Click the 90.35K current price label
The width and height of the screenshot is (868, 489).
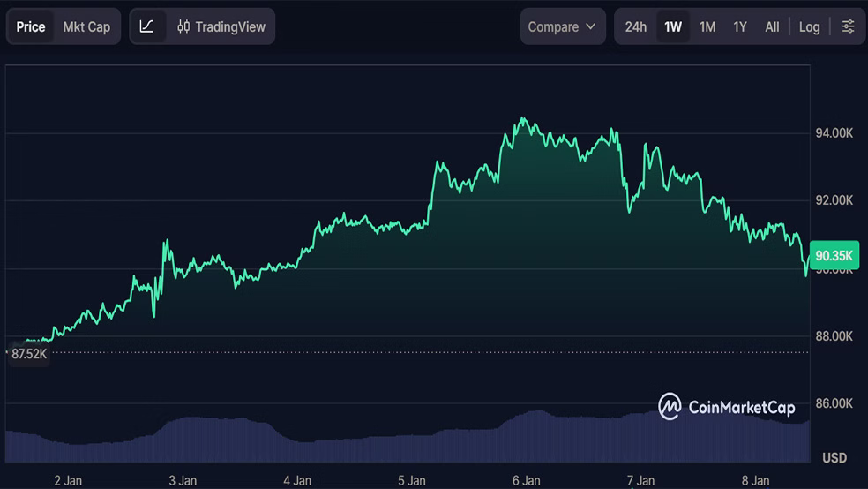pyautogui.click(x=834, y=256)
